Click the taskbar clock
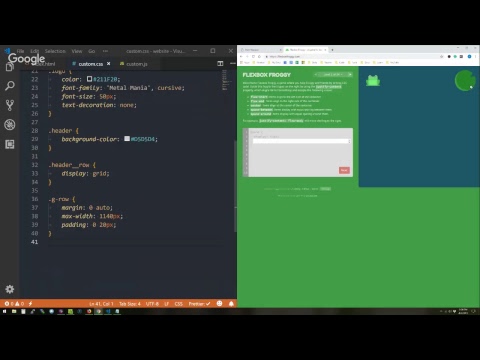This screenshot has height=360, width=480. click(x=463, y=311)
